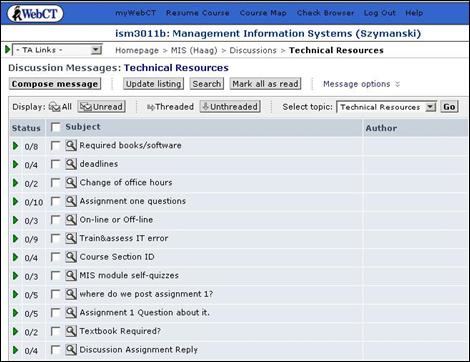The image size is (470, 362).
Task: Expand the 'On-line or Off-line' thread arrow
Action: 15,220
